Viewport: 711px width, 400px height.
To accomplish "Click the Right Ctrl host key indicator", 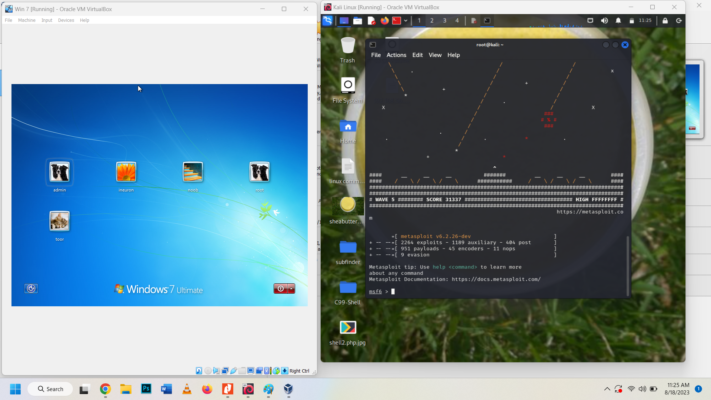I will [x=299, y=371].
